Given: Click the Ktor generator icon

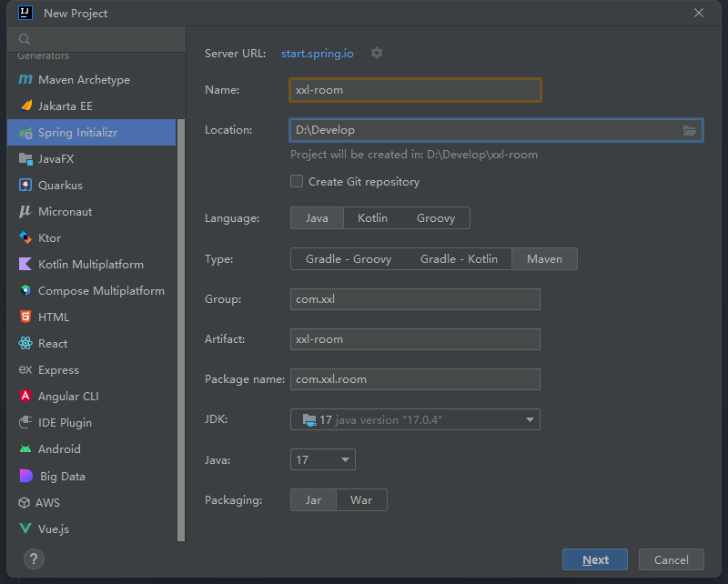Looking at the screenshot, I should pyautogui.click(x=25, y=237).
